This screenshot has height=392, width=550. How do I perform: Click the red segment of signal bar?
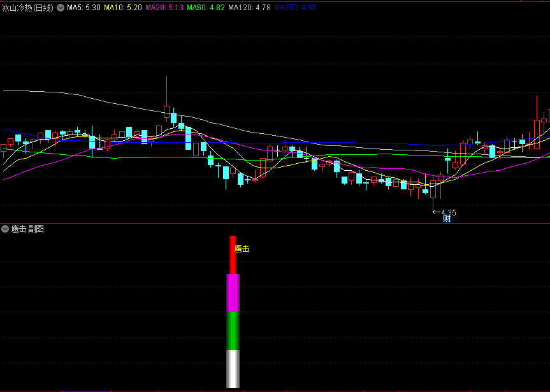click(x=233, y=255)
